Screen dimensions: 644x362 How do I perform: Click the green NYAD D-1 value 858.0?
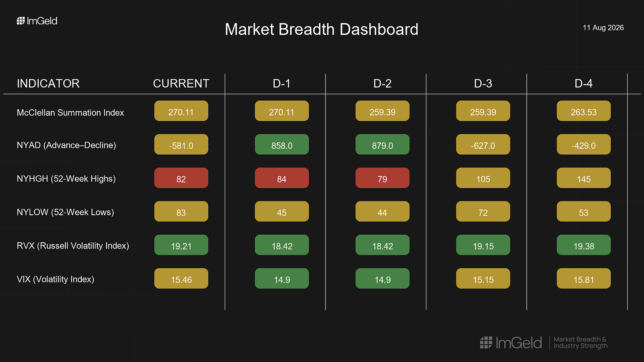coord(282,145)
